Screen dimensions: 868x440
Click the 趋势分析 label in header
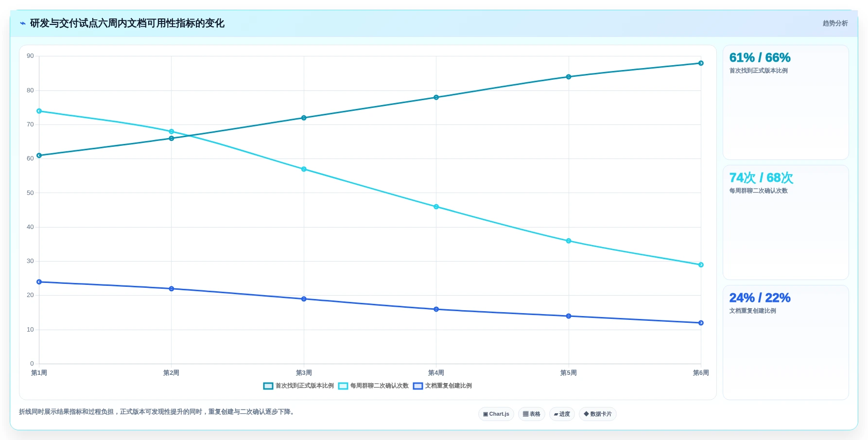[x=835, y=23]
